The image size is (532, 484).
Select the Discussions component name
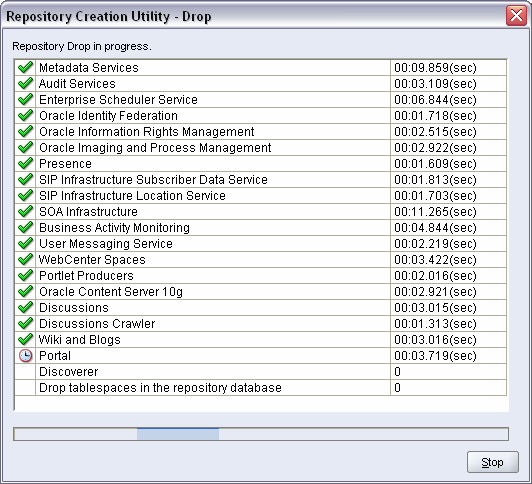pyautogui.click(x=74, y=307)
